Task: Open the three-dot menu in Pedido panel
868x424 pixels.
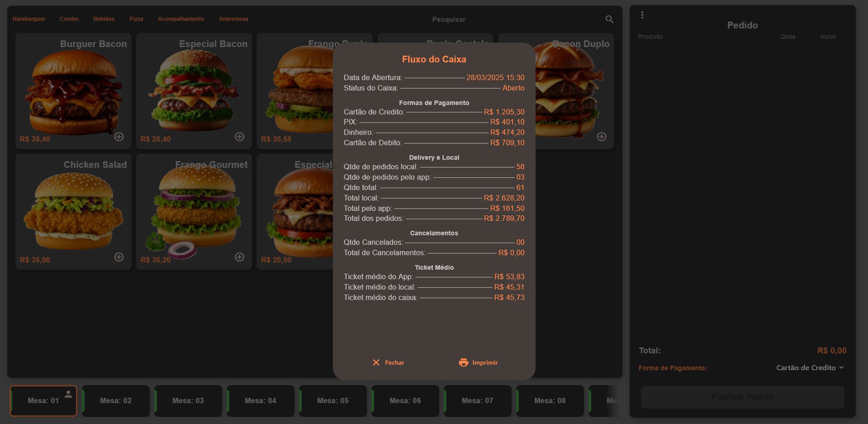Action: click(x=642, y=15)
